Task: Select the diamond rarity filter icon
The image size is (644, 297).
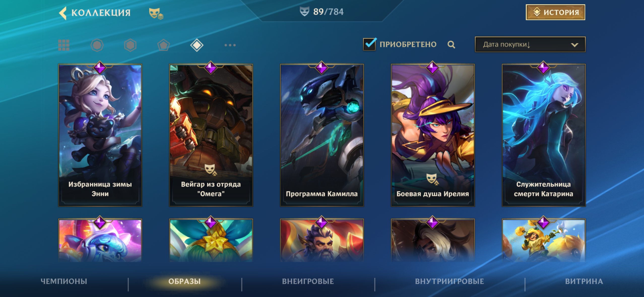Action: point(197,45)
